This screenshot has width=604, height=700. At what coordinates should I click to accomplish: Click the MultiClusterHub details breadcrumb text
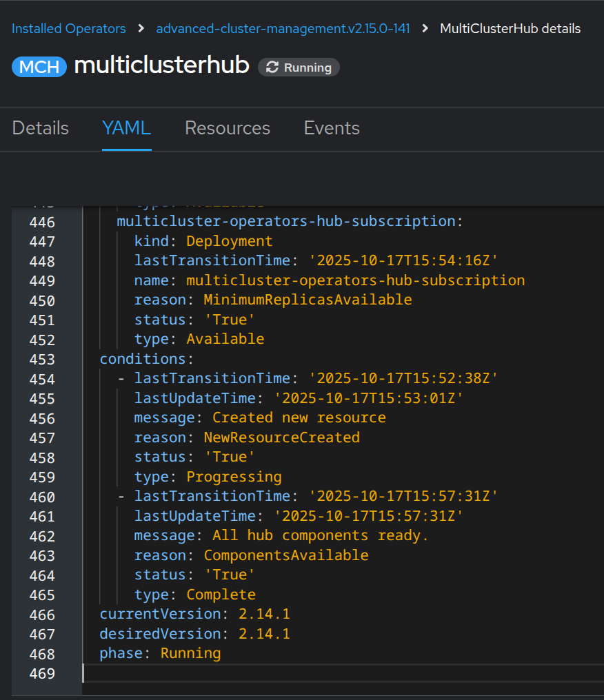pos(510,28)
